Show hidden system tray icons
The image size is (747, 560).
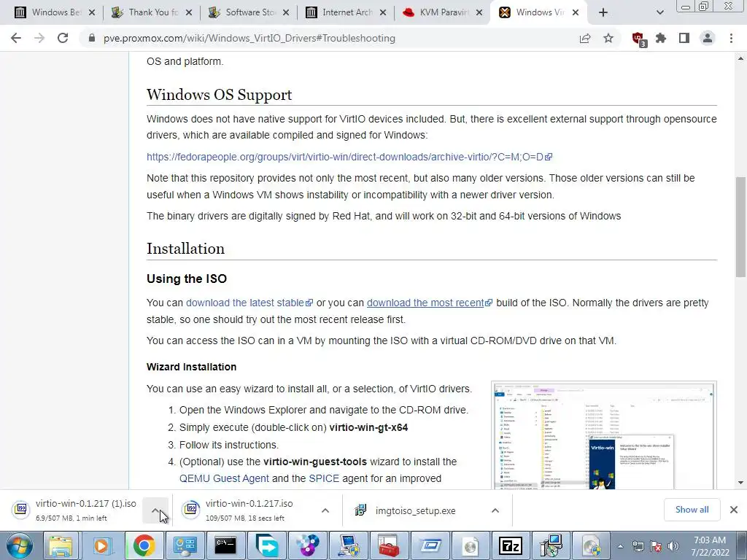click(x=620, y=547)
